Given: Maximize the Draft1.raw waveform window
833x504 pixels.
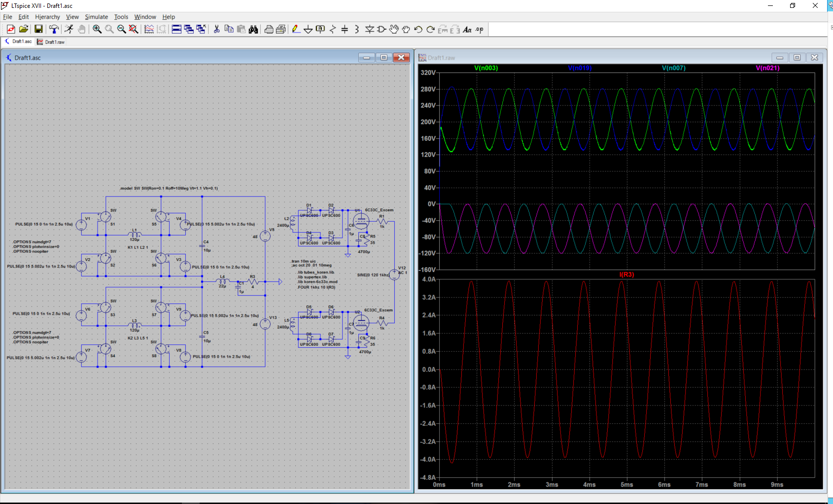Looking at the screenshot, I should [797, 58].
